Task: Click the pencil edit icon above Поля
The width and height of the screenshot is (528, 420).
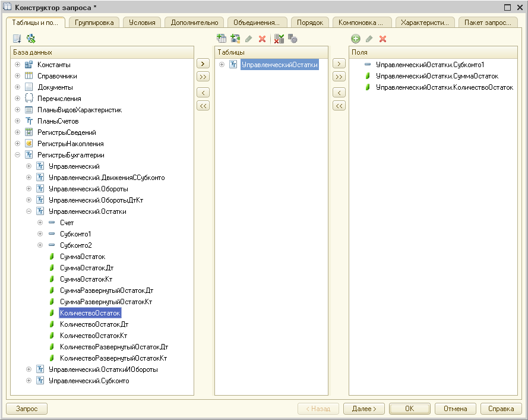Action: (369, 39)
